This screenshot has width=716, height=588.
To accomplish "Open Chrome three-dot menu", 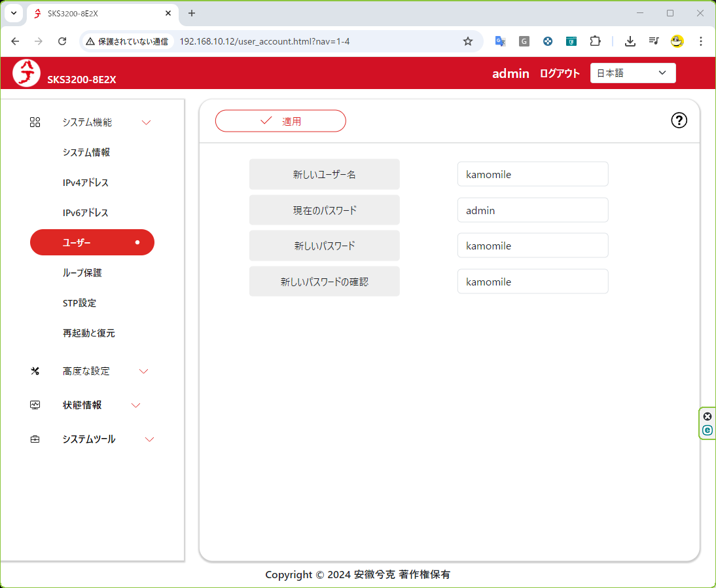I will 700,41.
